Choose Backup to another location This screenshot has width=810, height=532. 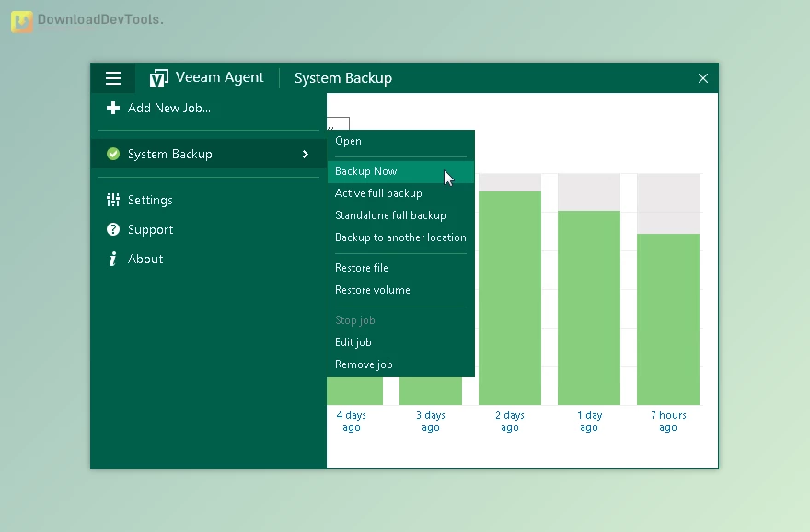tap(400, 237)
